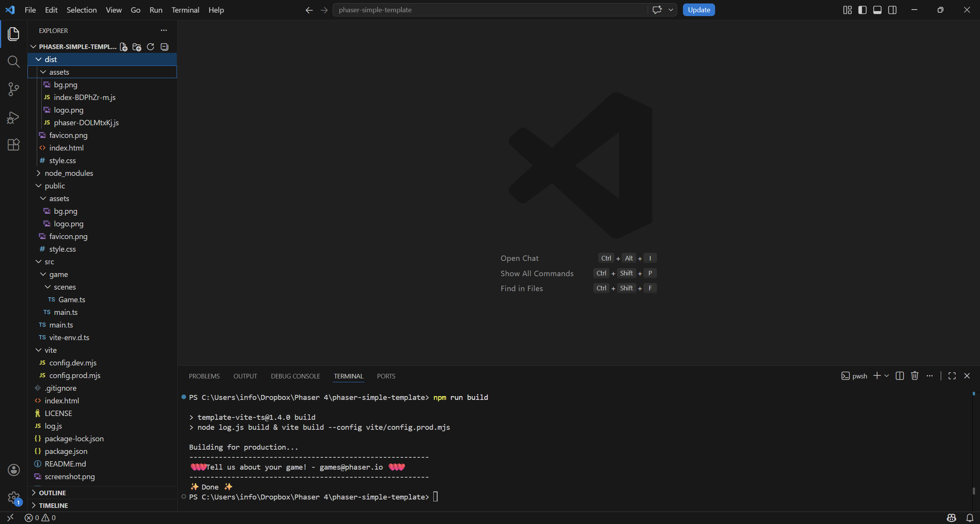Click the blue Update button
The height and width of the screenshot is (524, 980).
coord(699,10)
